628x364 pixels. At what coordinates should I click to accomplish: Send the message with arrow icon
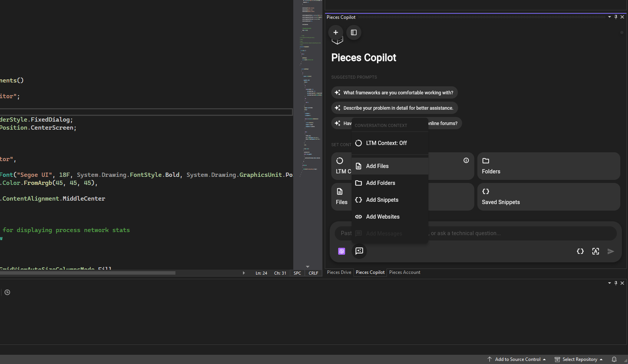pos(611,251)
